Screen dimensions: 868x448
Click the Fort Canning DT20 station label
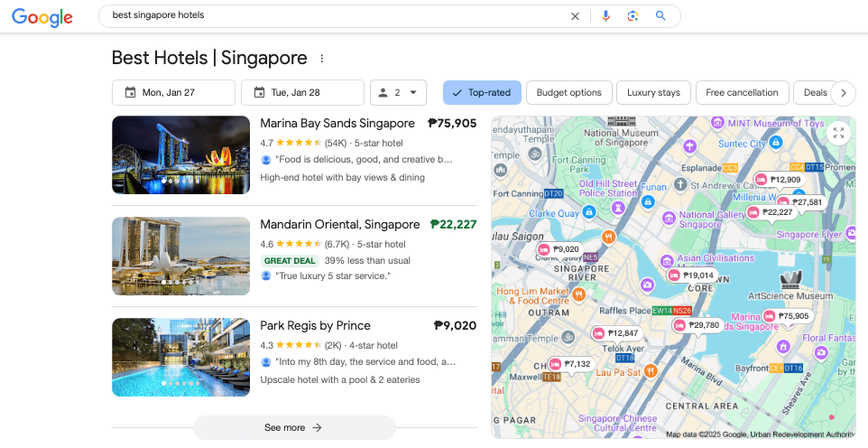pos(528,193)
